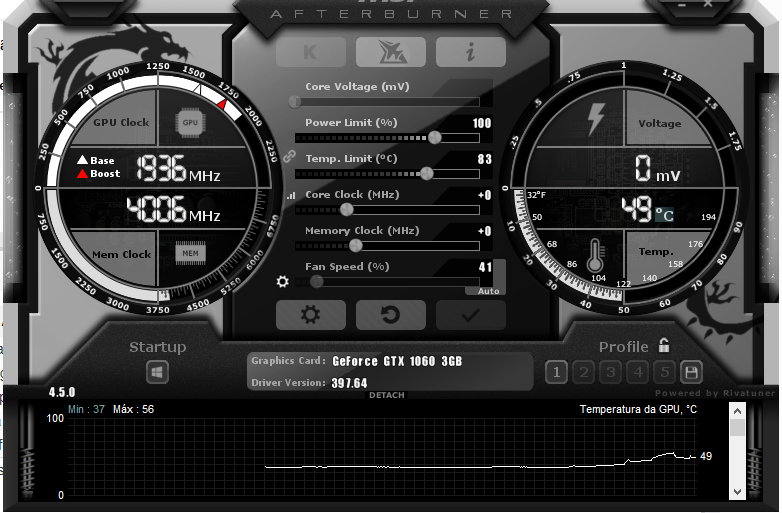
Task: Open the curve editor bars icon by Core Clock
Action: [291, 195]
